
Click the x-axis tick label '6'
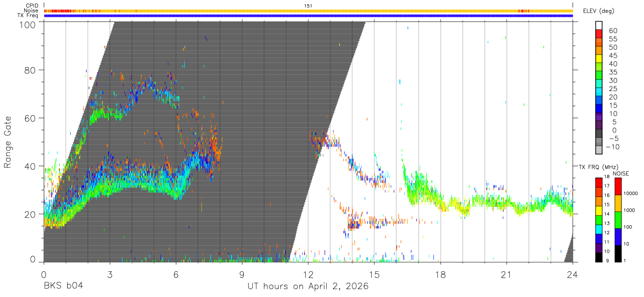pos(176,274)
